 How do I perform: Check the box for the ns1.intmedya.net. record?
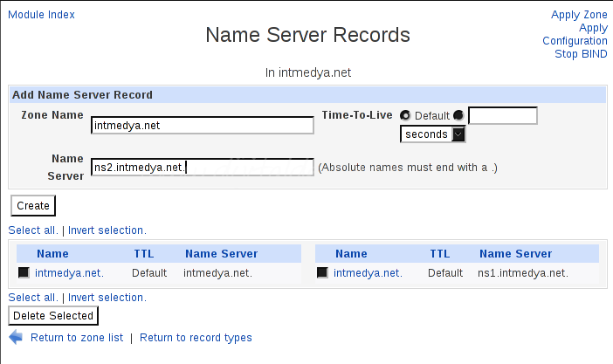point(322,273)
